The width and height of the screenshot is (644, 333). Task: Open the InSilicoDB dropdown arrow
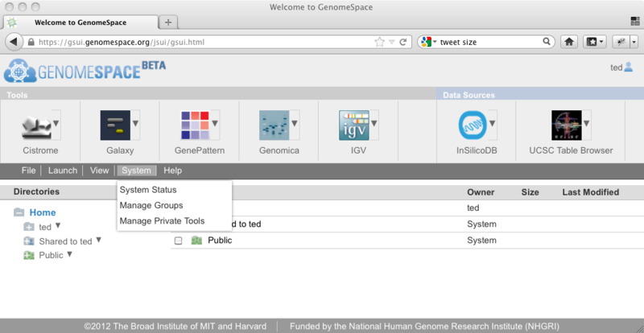(x=493, y=123)
